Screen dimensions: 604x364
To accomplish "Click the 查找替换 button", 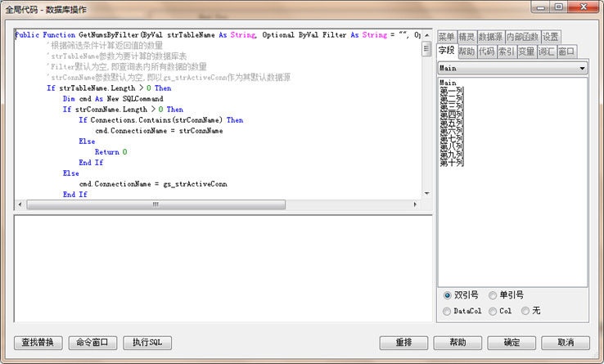I will click(x=38, y=343).
